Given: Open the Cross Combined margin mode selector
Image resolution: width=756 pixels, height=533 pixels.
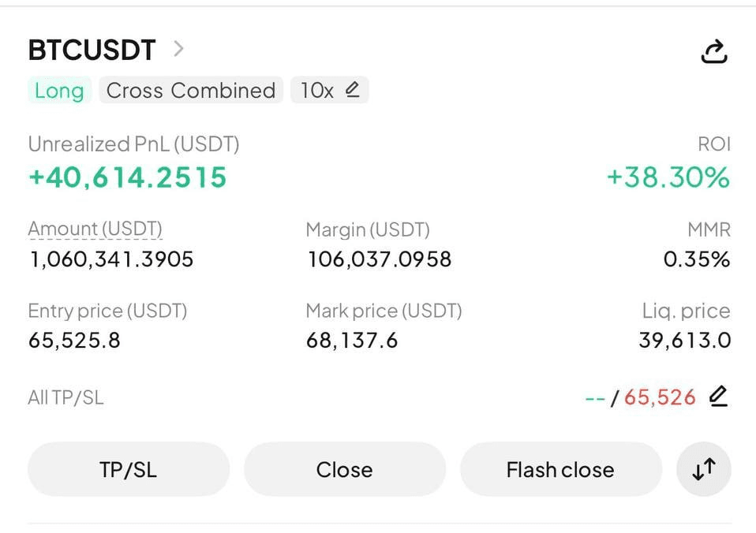Looking at the screenshot, I should point(191,91).
